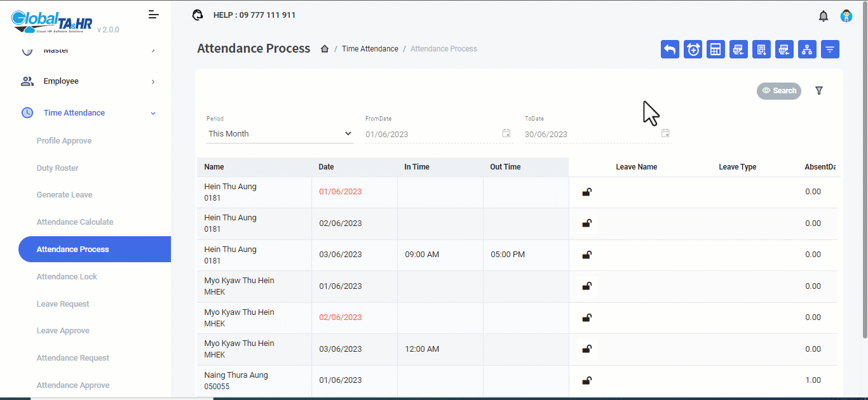
Task: Click the FromDate calendar picker icon
Action: point(506,133)
